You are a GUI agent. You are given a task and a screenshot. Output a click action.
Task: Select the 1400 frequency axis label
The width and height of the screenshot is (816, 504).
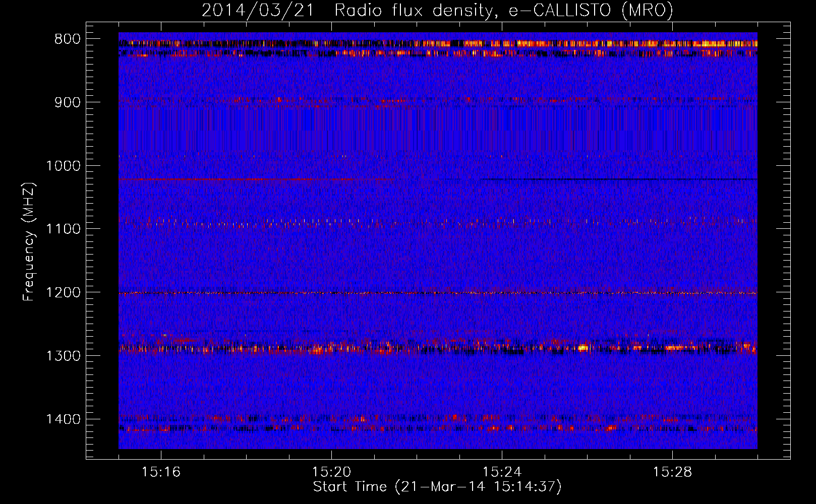tap(63, 419)
